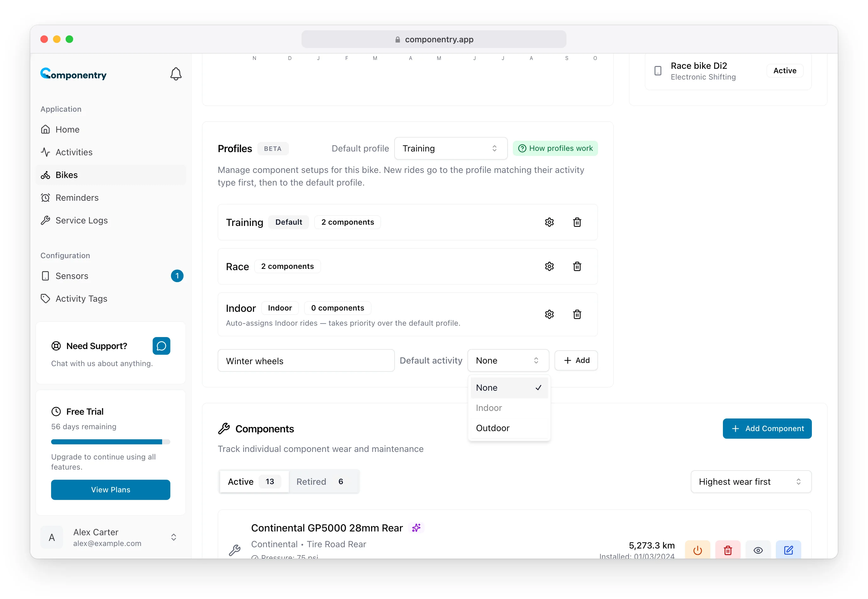The image size is (868, 599).
Task: Open Sensors configuration page
Action: click(x=110, y=276)
